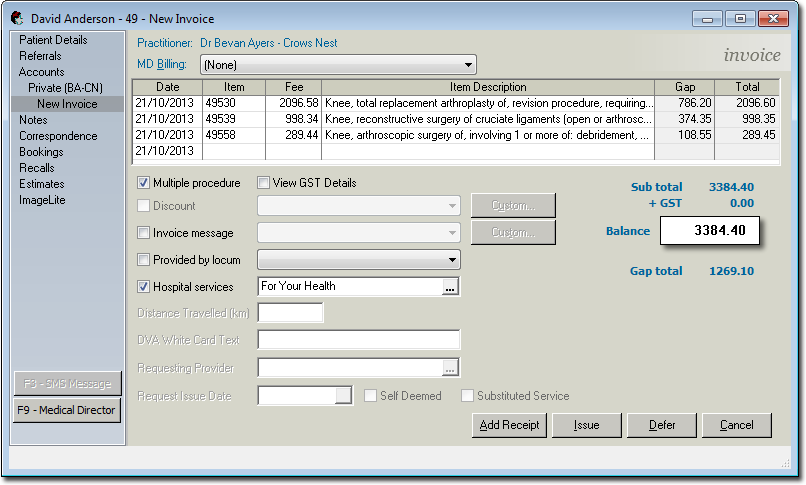Image resolution: width=806 pixels, height=485 pixels.
Task: Click the Hospital services ellipsis browse button
Action: click(x=450, y=287)
